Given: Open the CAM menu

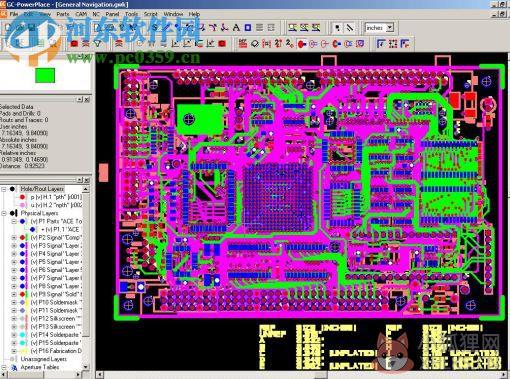Looking at the screenshot, I should pos(81,14).
